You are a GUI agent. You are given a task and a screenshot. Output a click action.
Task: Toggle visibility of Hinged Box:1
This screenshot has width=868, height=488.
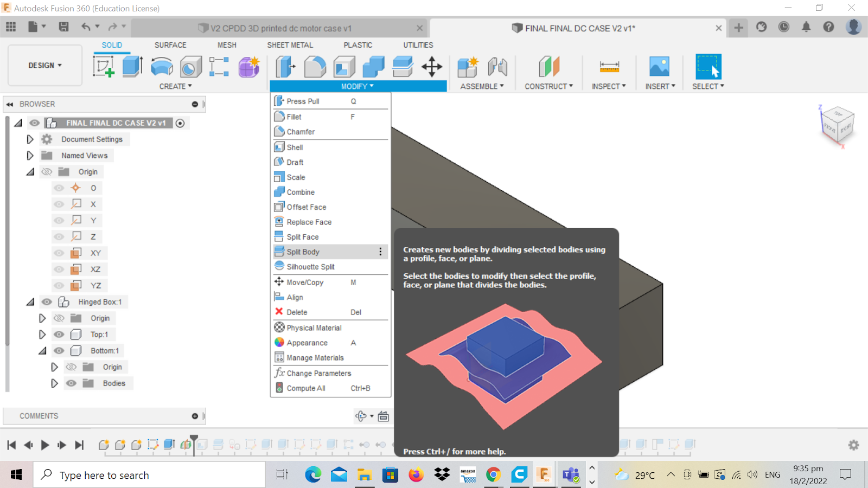pos(47,302)
